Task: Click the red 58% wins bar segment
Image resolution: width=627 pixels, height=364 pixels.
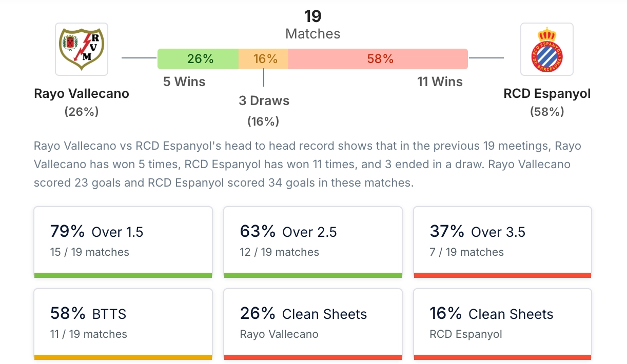Action: 378,59
